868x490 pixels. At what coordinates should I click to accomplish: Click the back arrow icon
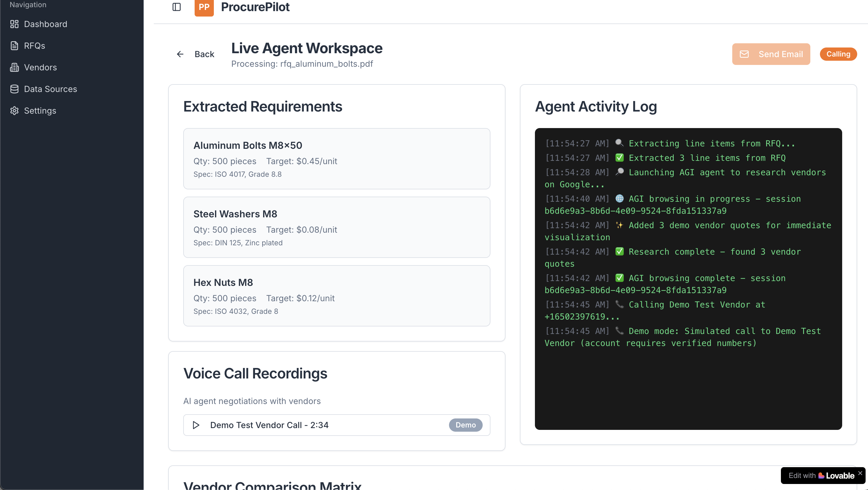click(180, 54)
